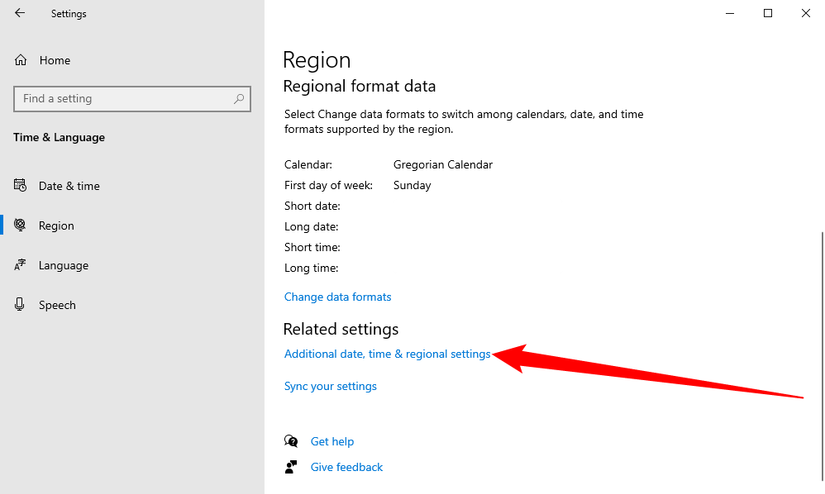Click the back arrow icon
The height and width of the screenshot is (494, 825).
coord(20,14)
